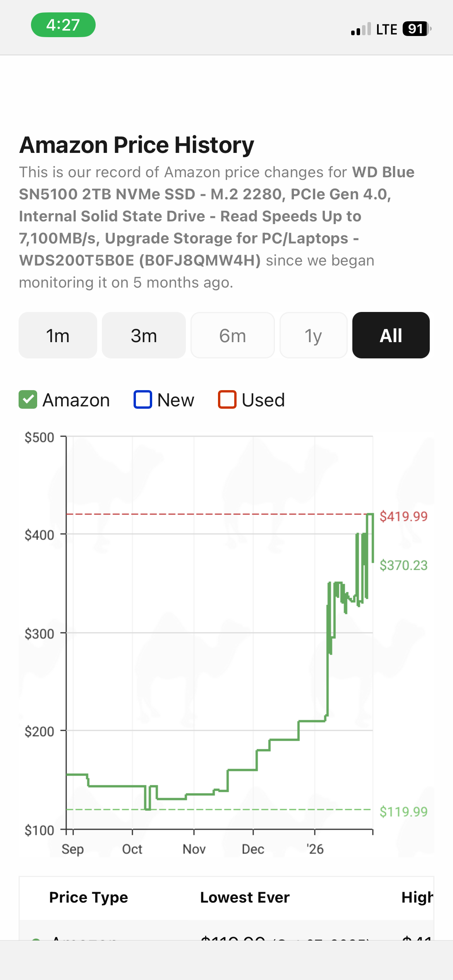Tap the cellular signal bars icon
Screen dimensions: 453x980
pyautogui.click(x=361, y=29)
